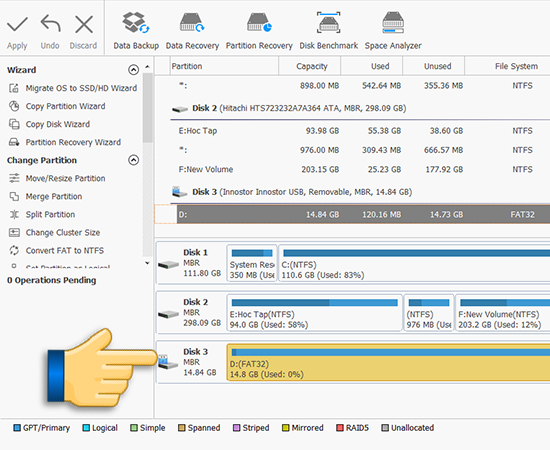Click Merge Partition icon
Viewport: 550px width, 450px height.
point(14,196)
